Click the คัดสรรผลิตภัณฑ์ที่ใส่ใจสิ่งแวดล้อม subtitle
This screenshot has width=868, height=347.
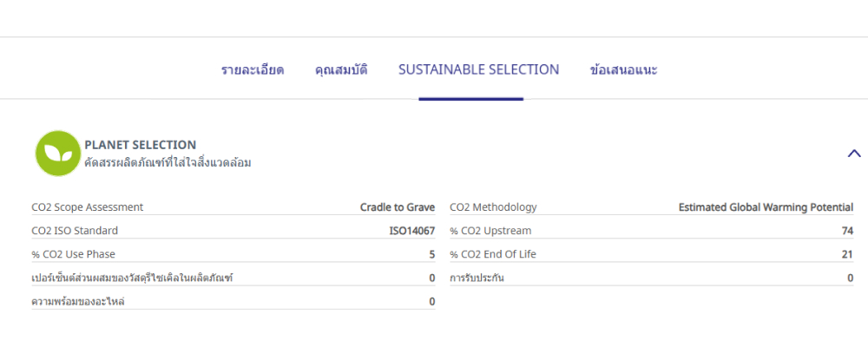click(x=168, y=163)
